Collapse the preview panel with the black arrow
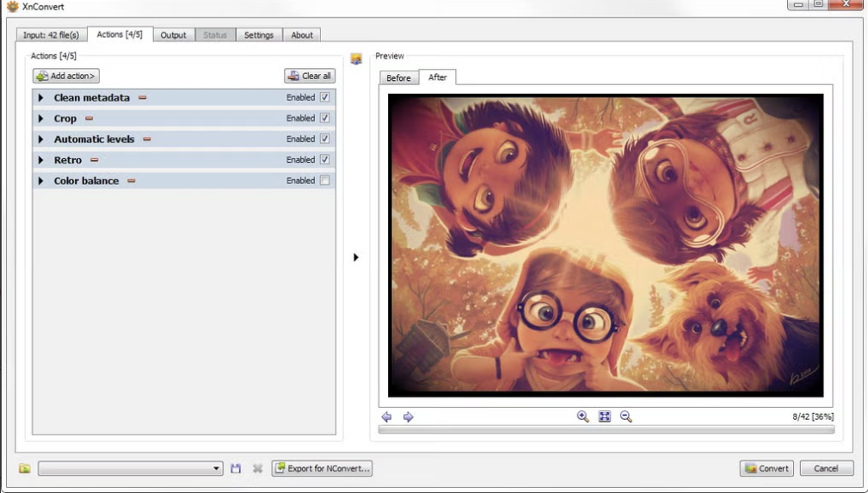Screen dimensions: 868x493 pos(356,257)
